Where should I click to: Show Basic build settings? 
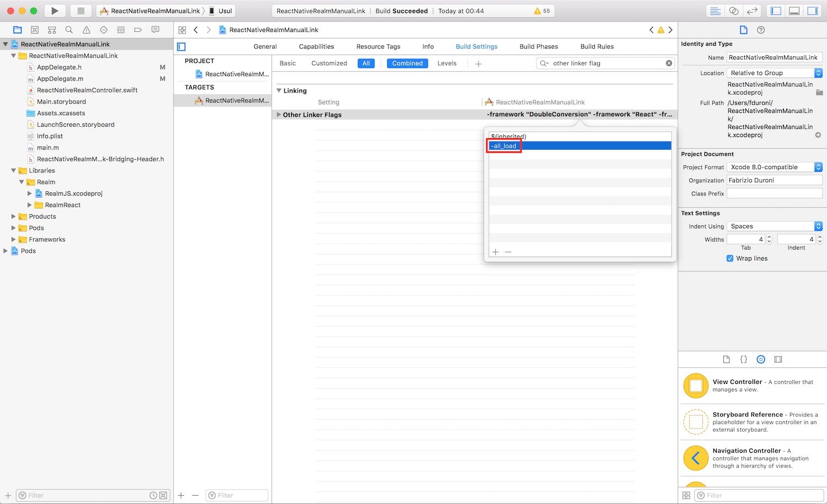(x=288, y=63)
